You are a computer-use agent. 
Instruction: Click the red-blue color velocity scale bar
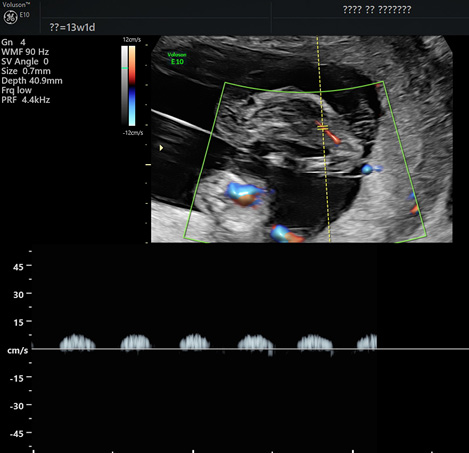point(132,86)
